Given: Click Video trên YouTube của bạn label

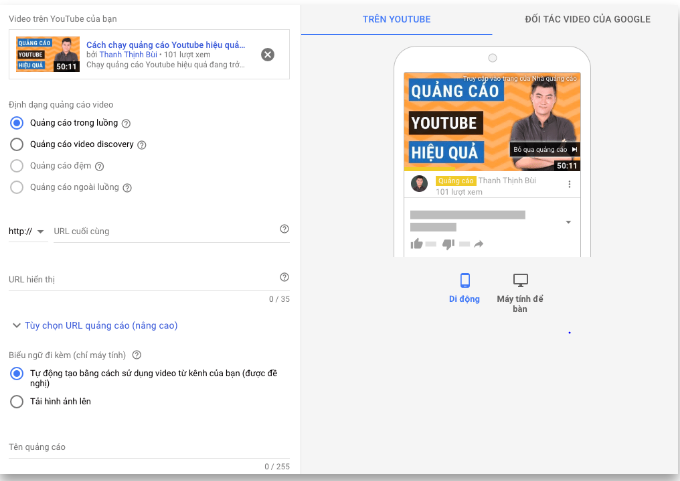Looking at the screenshot, I should coord(62,19).
